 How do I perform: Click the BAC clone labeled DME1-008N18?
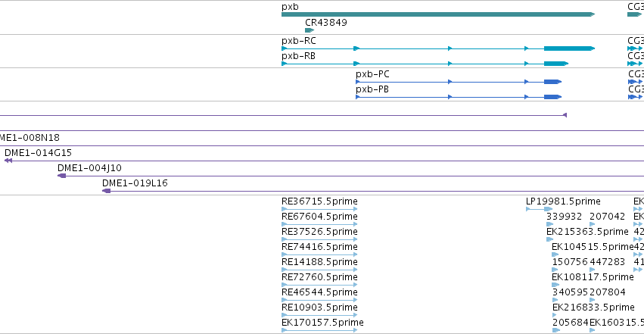[30, 138]
